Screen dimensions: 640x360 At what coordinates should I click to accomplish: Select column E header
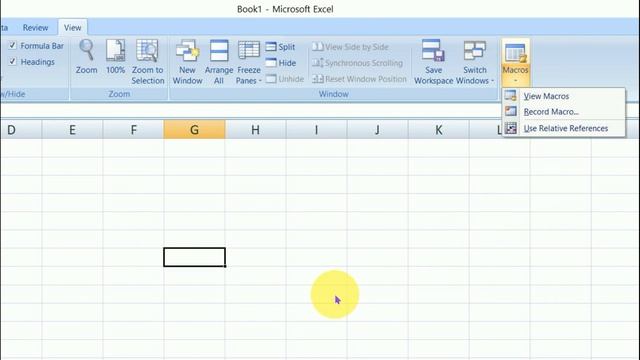coord(72,130)
